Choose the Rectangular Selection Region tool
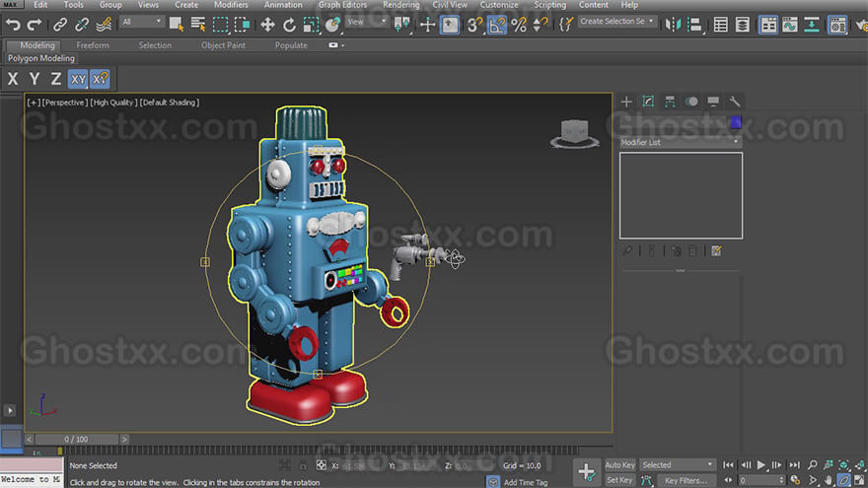Image resolution: width=868 pixels, height=488 pixels. [x=220, y=25]
